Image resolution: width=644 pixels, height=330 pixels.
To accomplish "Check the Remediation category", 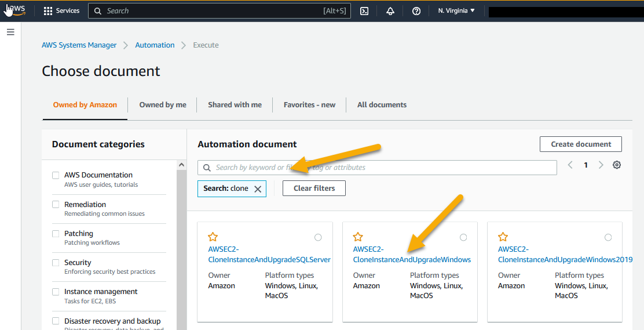I will (x=56, y=205).
